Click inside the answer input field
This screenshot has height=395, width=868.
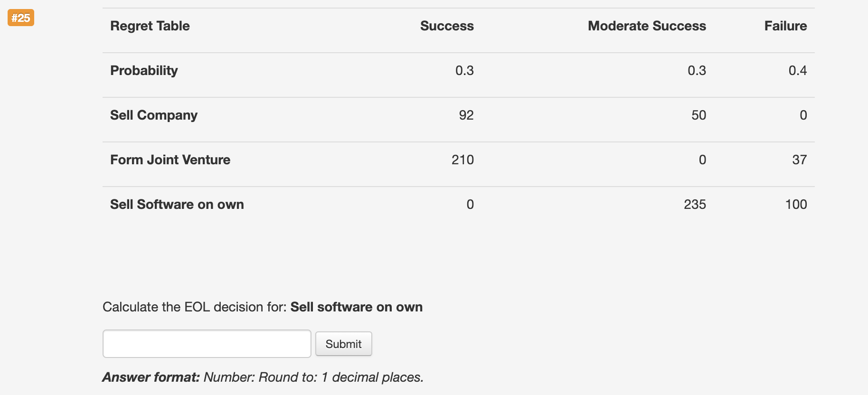(x=206, y=343)
